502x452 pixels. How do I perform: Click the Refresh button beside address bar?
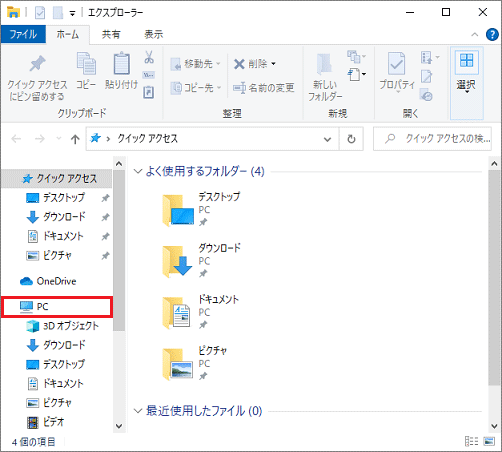(351, 139)
